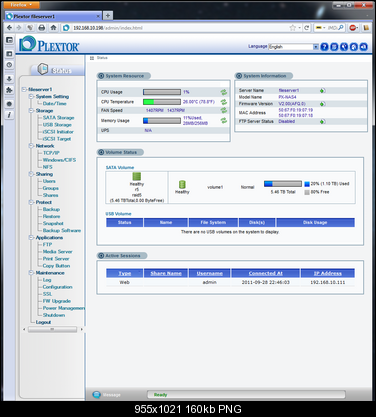Collapse the Maintenance tree node

point(31,273)
